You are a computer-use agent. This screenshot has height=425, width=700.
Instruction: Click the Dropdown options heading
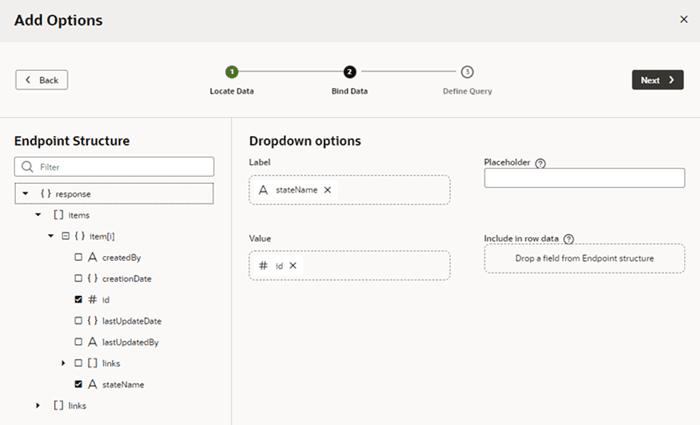(x=305, y=141)
